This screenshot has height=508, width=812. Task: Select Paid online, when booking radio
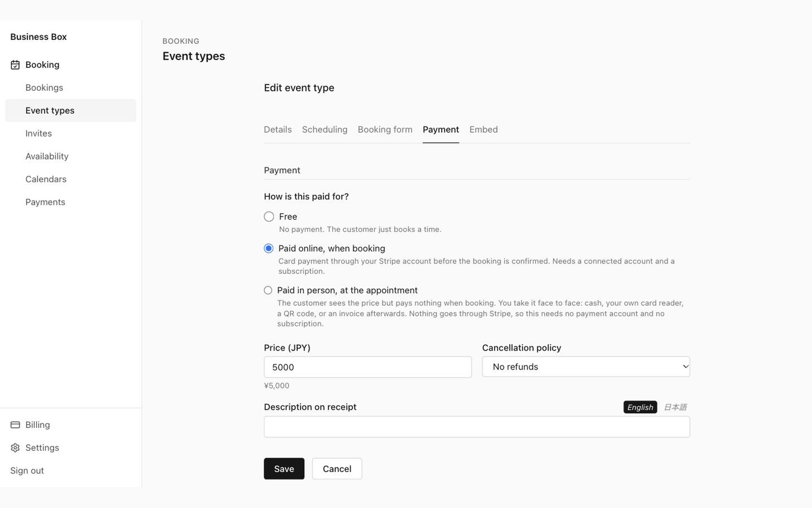click(x=269, y=248)
